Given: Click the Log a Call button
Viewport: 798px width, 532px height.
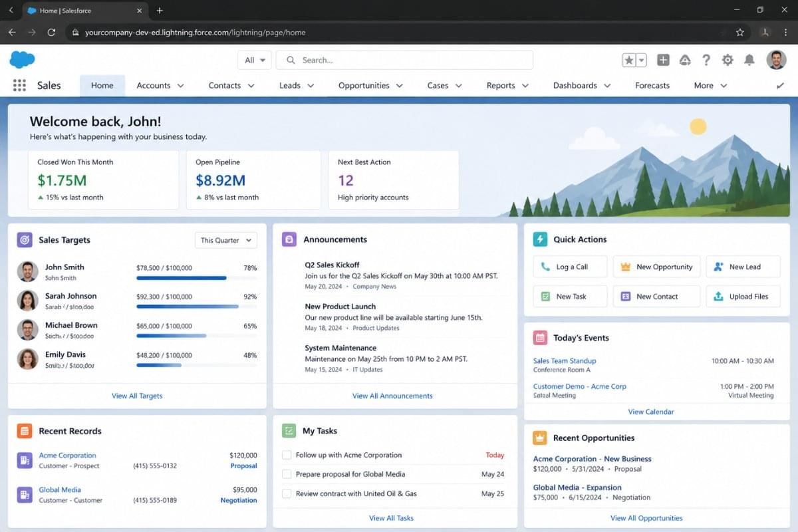Looking at the screenshot, I should (570, 267).
